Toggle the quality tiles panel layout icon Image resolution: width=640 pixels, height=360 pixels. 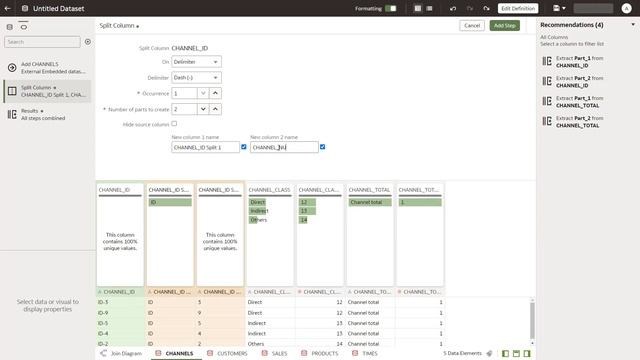click(516, 353)
